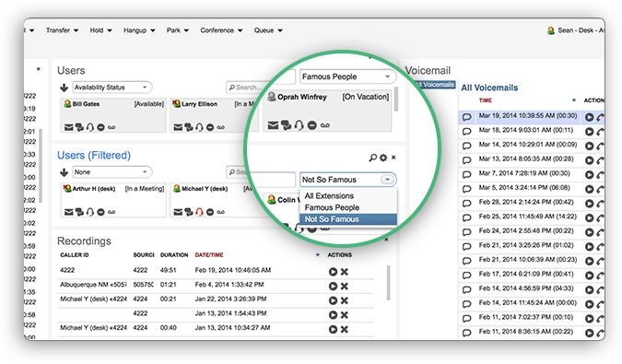Play the Jan 22, 2014 3:26:39 PM recording
The height and width of the screenshot is (364, 622).
333,300
